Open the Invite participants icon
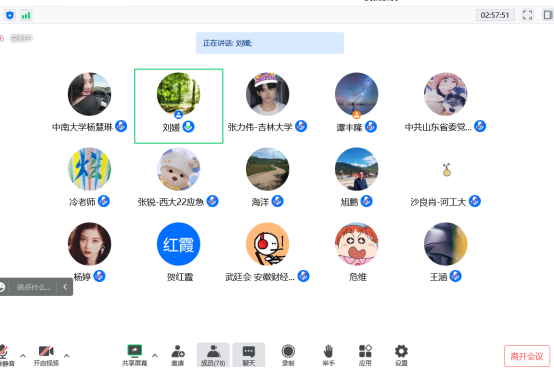 [x=178, y=355]
